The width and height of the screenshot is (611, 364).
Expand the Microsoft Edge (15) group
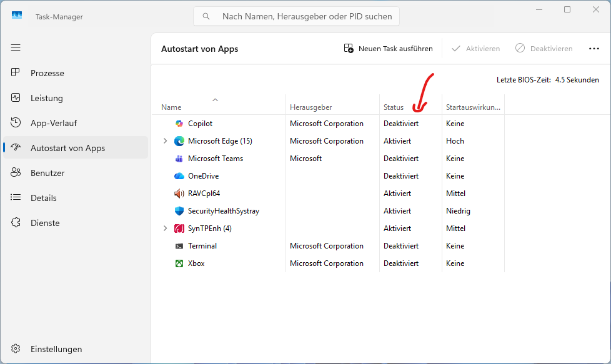(165, 141)
